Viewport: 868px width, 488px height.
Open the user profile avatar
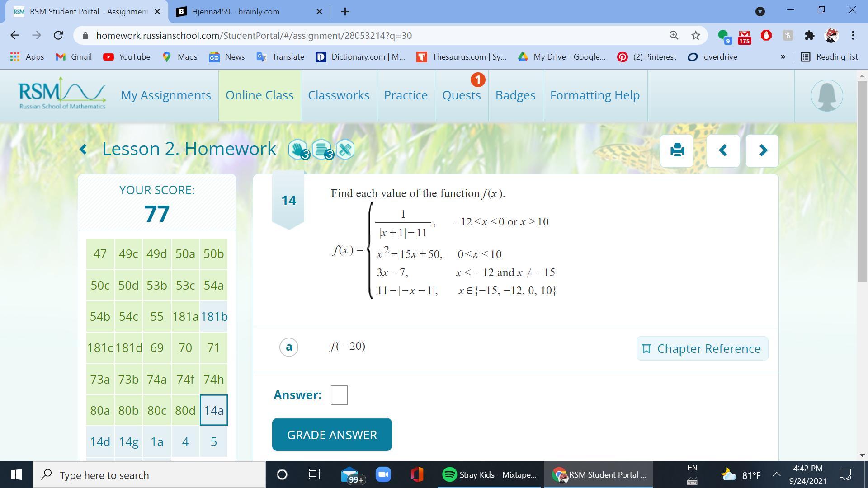pos(826,96)
